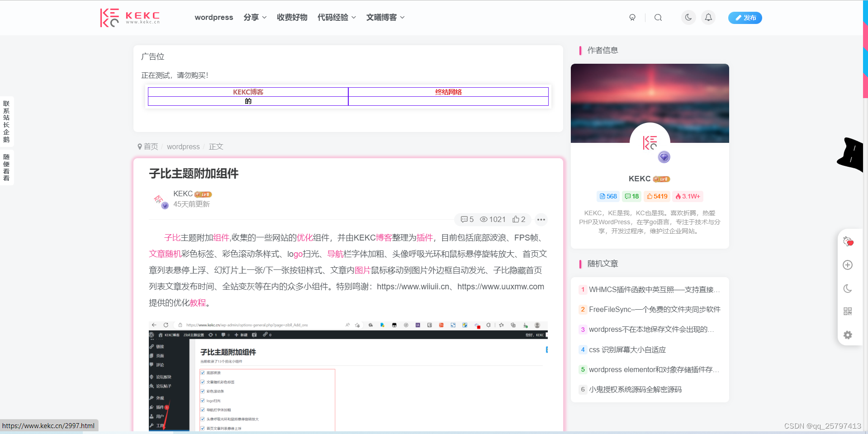Click the 终结网络 ad link
This screenshot has width=868, height=434.
tap(448, 92)
